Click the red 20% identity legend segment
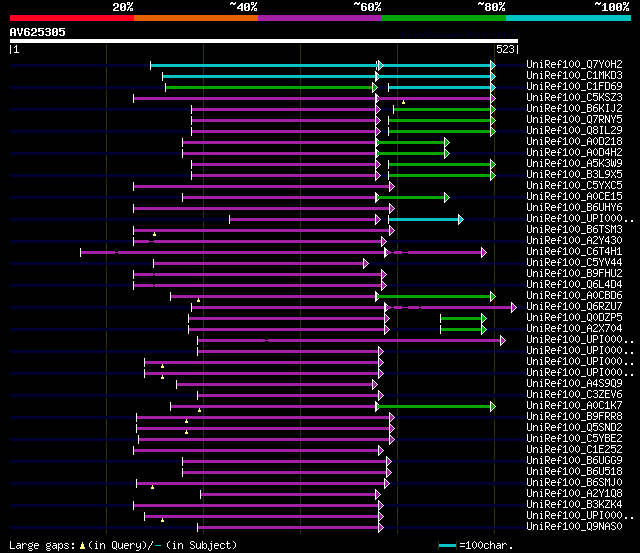640x553 pixels. 72,18
